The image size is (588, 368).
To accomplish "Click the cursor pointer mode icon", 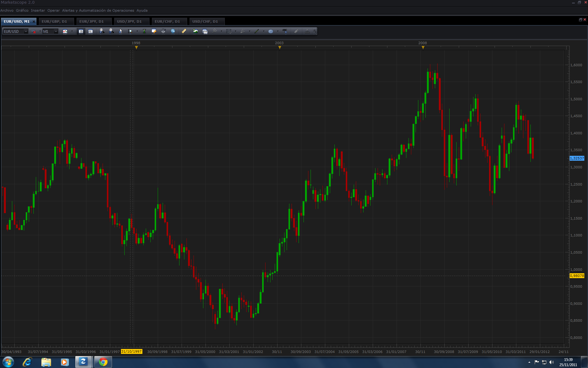I will pyautogui.click(x=121, y=31).
